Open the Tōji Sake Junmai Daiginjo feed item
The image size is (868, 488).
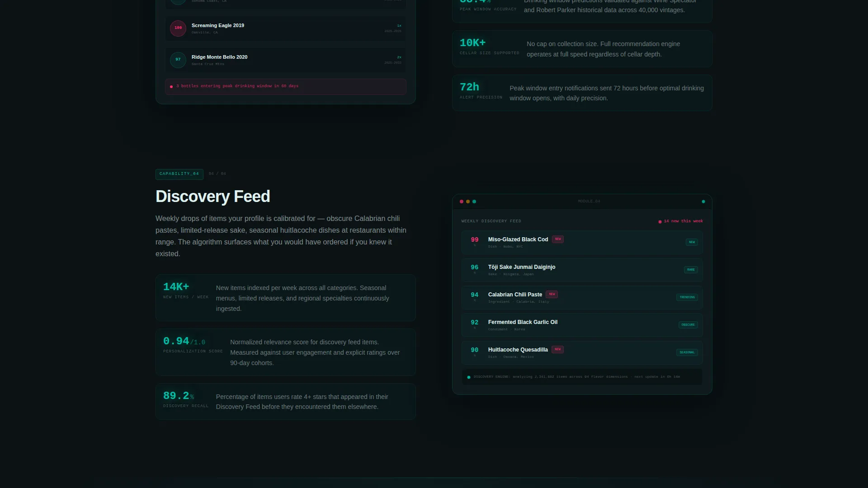(x=582, y=270)
